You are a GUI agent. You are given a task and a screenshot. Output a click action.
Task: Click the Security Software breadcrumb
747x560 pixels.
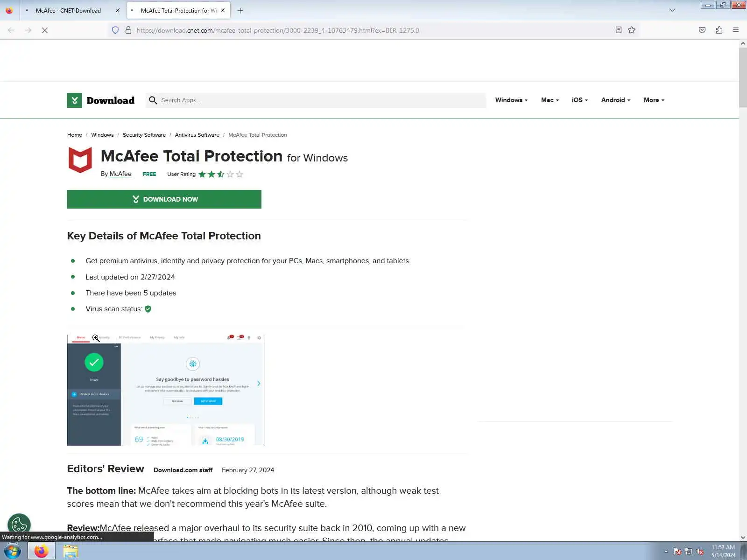(144, 135)
